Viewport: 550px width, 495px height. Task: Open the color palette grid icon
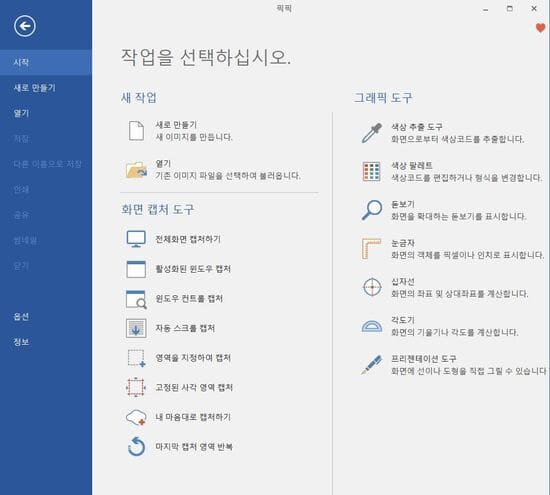tap(372, 172)
